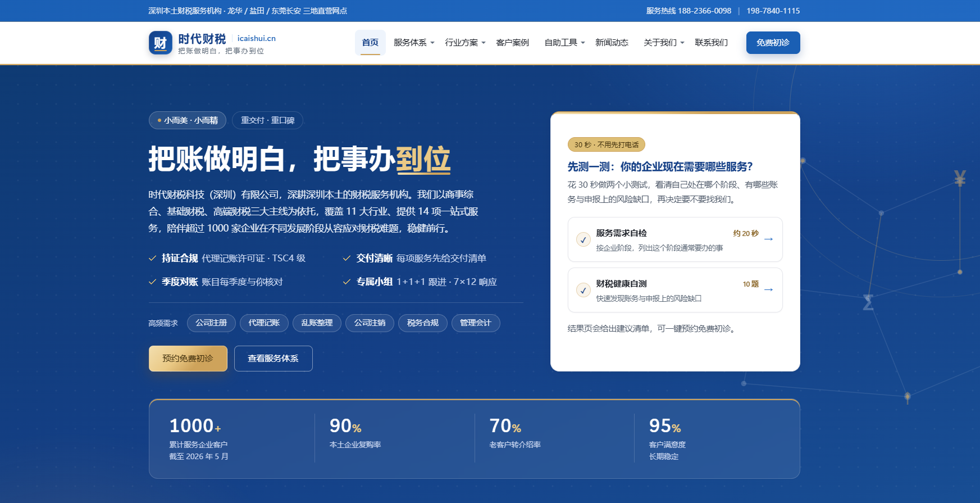Click heading 先测一测：你的企业现在需要哪些服务？
The image size is (980, 503).
point(660,167)
